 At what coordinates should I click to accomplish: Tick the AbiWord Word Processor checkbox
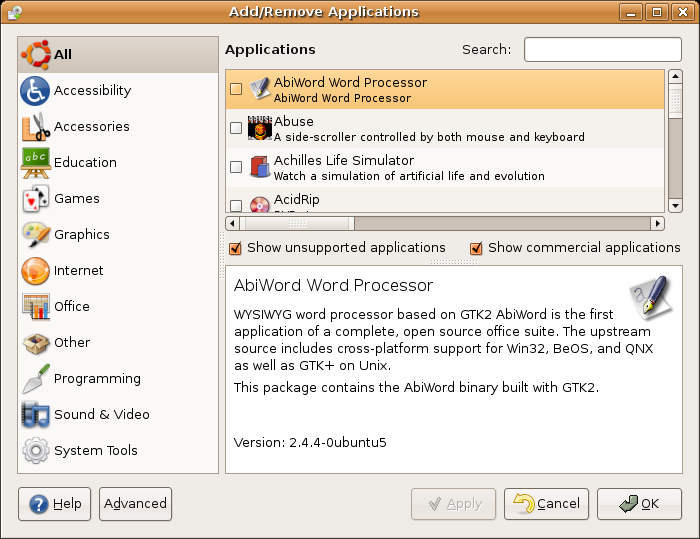pyautogui.click(x=236, y=89)
